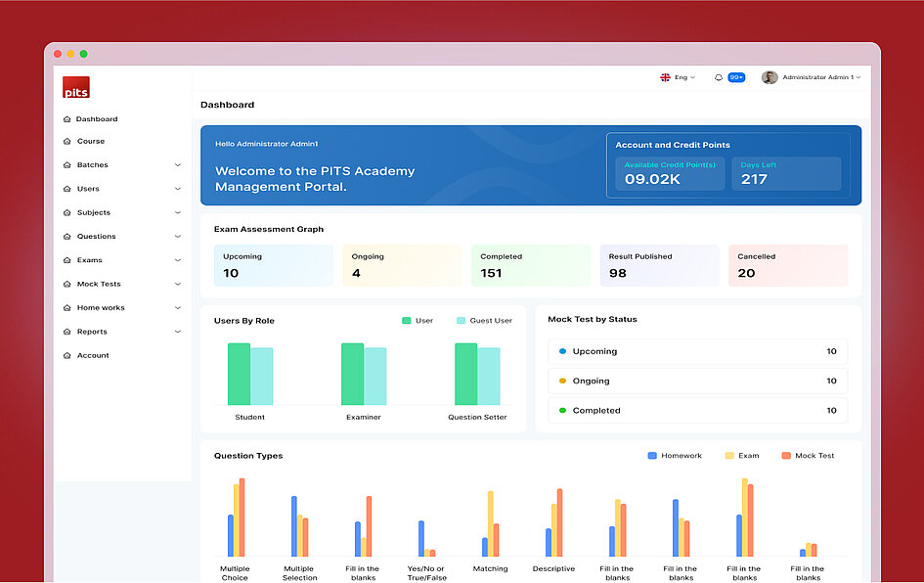This screenshot has height=583, width=924.
Task: Expand the Batches menu chevron
Action: click(x=177, y=165)
